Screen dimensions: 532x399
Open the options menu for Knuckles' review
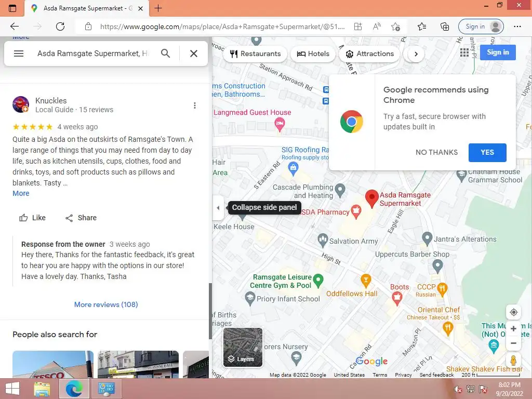195,105
